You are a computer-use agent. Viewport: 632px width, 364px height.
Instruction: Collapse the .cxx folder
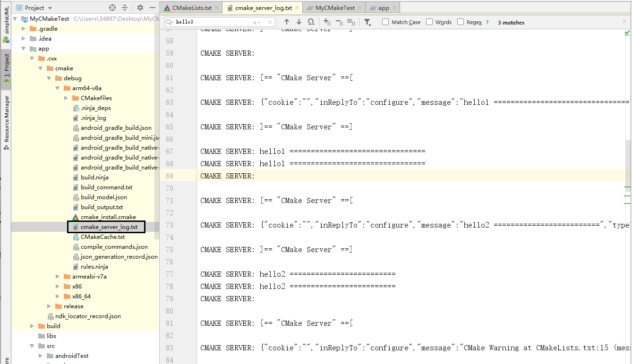click(32, 59)
